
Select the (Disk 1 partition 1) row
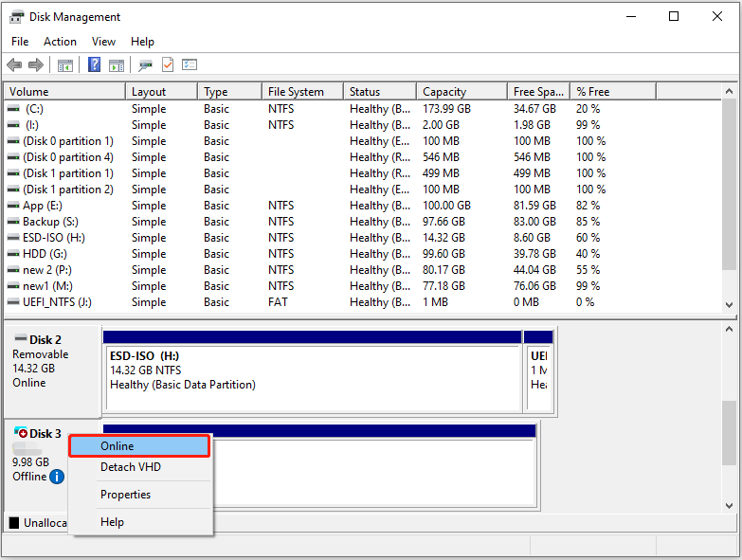tap(363, 173)
